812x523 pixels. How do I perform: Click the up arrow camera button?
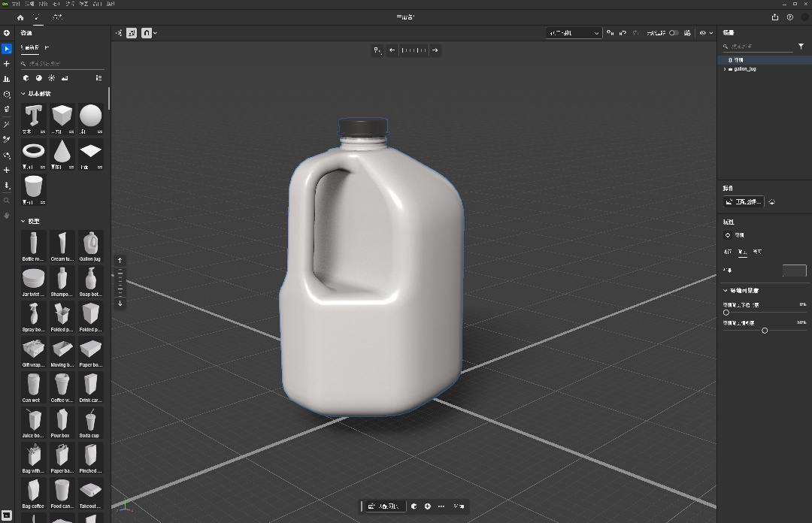[120, 261]
